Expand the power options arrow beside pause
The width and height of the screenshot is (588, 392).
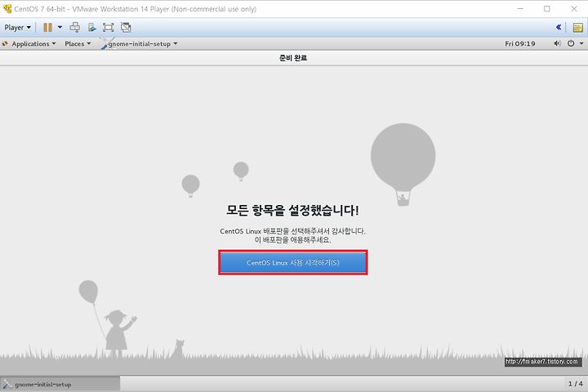click(x=60, y=28)
